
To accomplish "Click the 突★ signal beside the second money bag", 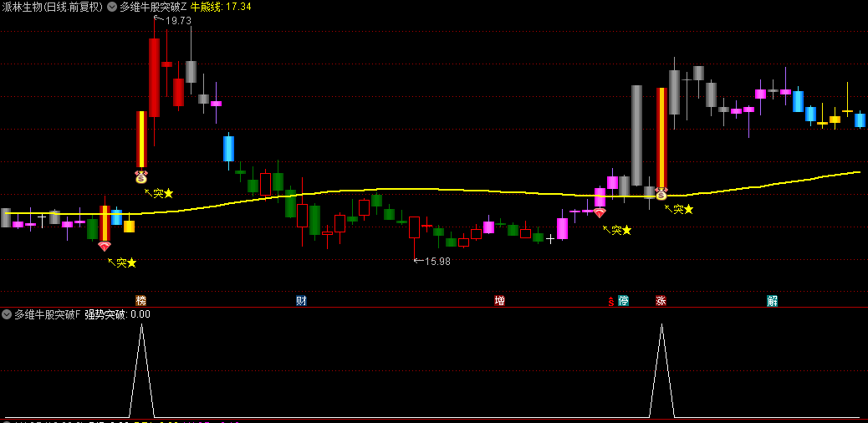I will [x=679, y=209].
